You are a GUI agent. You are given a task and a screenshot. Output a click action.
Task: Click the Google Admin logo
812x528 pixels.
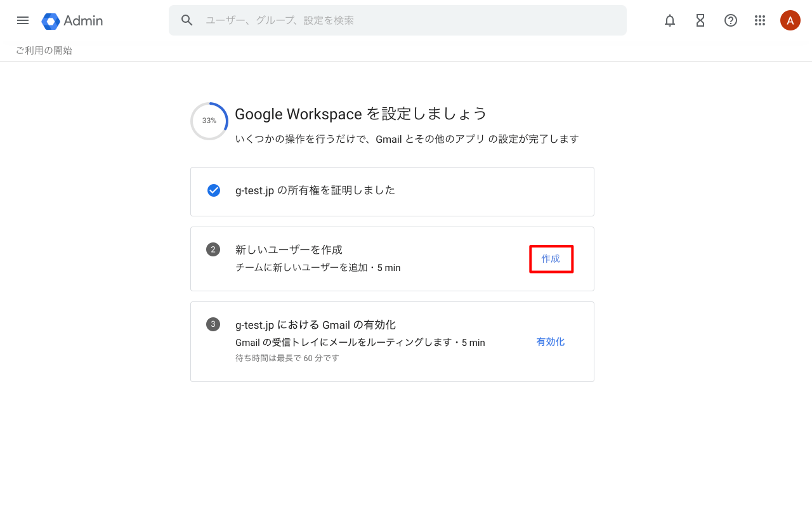pos(72,21)
